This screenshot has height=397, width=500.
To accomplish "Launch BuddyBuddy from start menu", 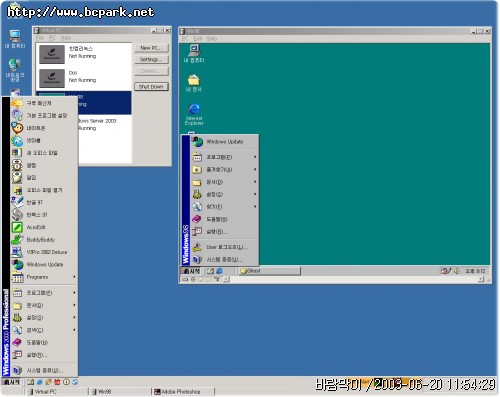I will 44,240.
